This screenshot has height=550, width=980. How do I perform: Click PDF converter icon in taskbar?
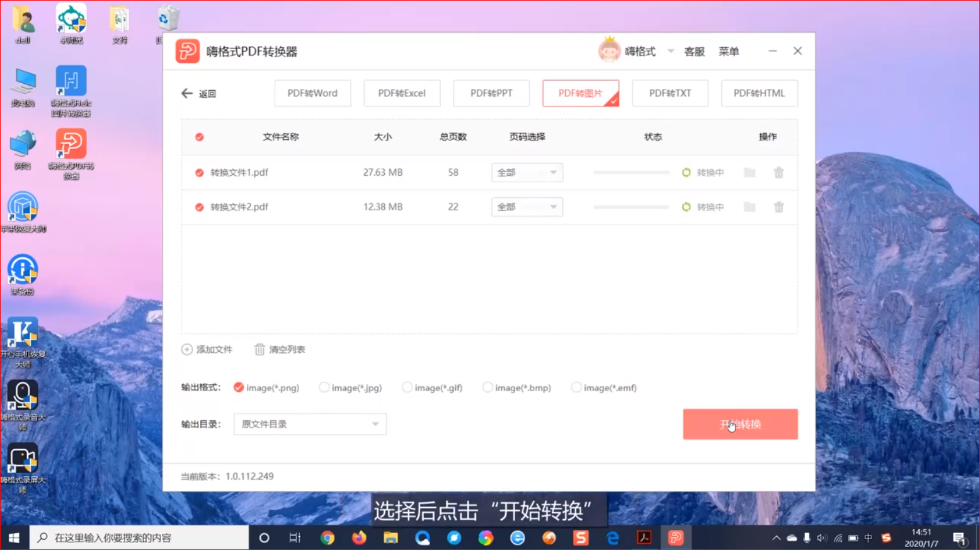pos(676,537)
